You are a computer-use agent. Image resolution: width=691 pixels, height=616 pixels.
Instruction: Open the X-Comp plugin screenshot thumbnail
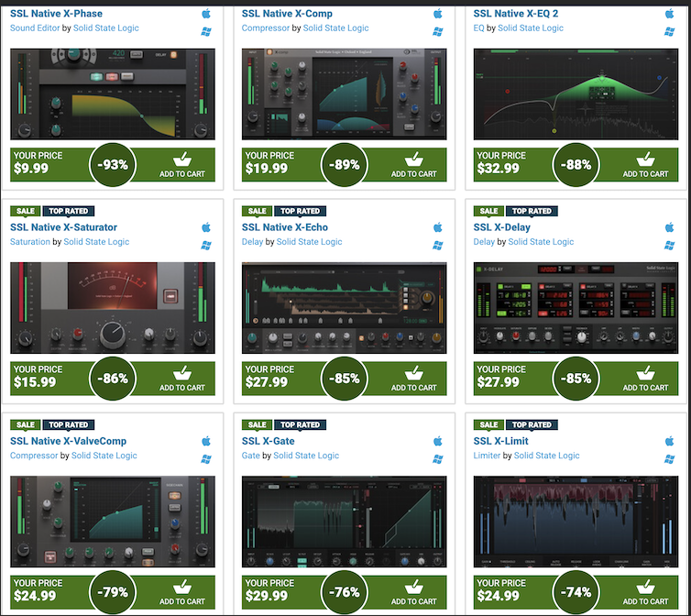click(345, 93)
